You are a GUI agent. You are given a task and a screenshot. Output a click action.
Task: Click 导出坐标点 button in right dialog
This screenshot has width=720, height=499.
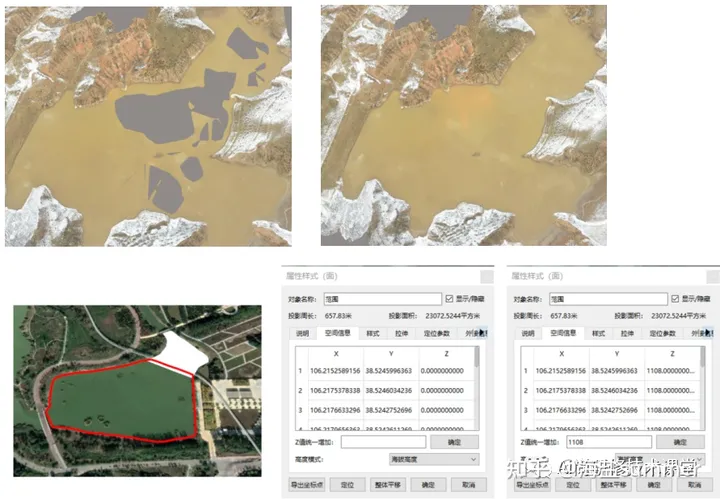(x=533, y=485)
